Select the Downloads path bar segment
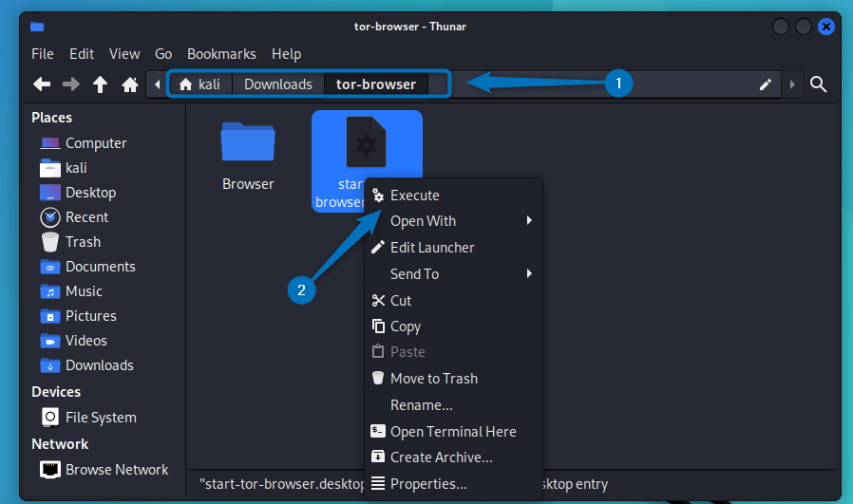The height and width of the screenshot is (504, 853). [278, 84]
